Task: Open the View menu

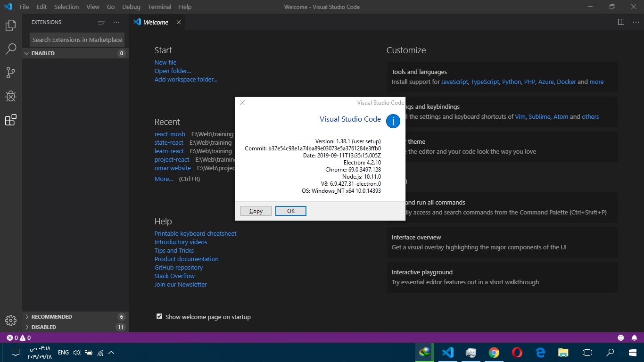Action: (93, 7)
